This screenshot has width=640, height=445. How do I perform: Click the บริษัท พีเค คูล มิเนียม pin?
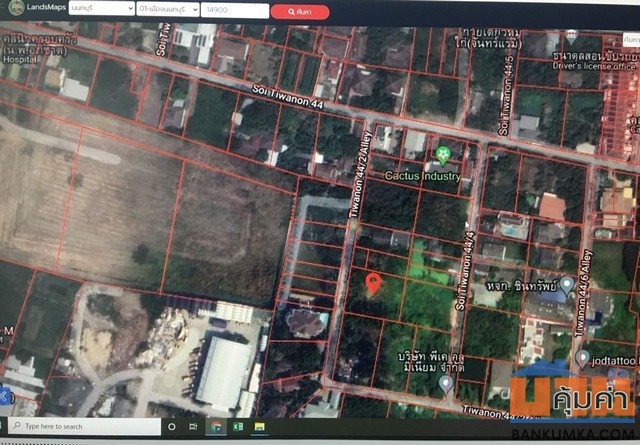click(x=446, y=384)
